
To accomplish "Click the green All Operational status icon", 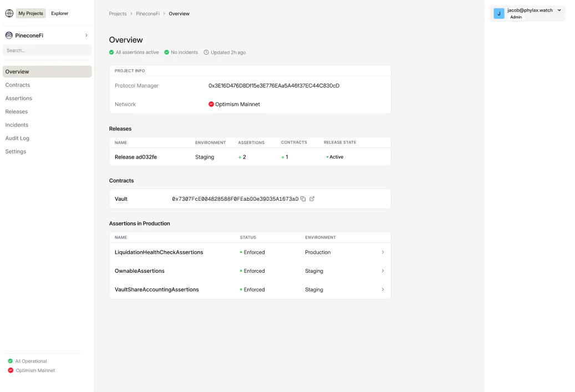I will [11, 361].
